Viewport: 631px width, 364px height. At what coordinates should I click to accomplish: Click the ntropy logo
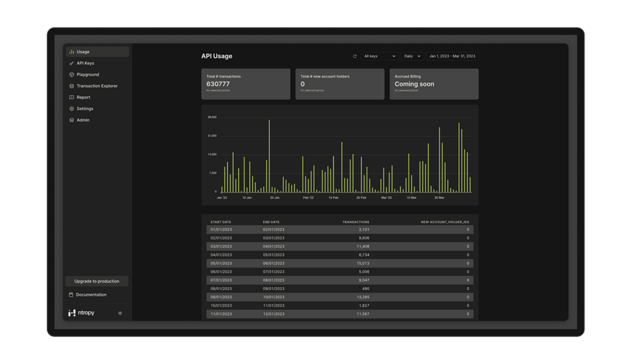[81, 313]
